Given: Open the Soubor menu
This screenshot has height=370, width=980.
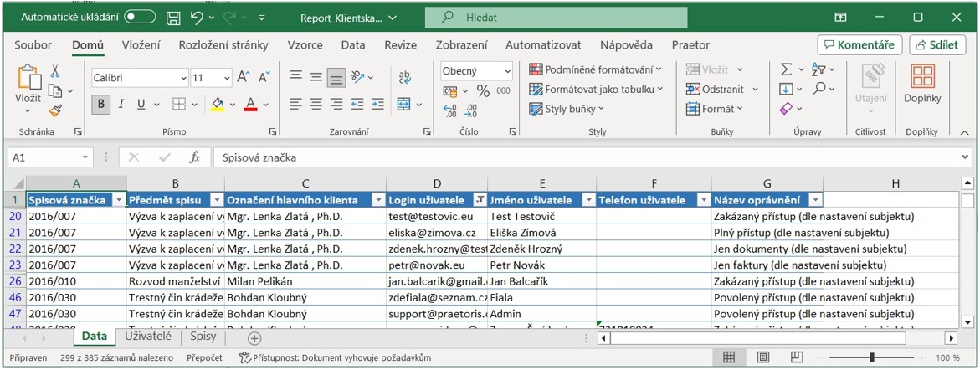Looking at the screenshot, I should (33, 45).
